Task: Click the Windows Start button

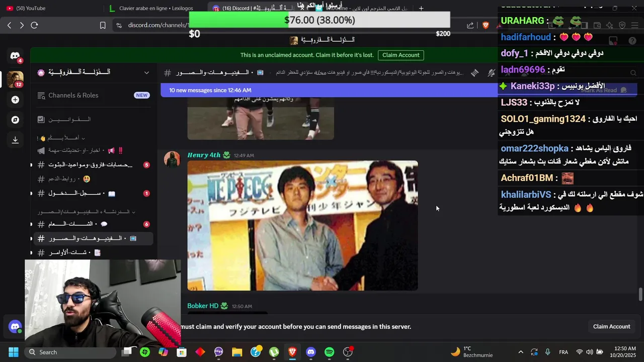Action: click(14, 352)
